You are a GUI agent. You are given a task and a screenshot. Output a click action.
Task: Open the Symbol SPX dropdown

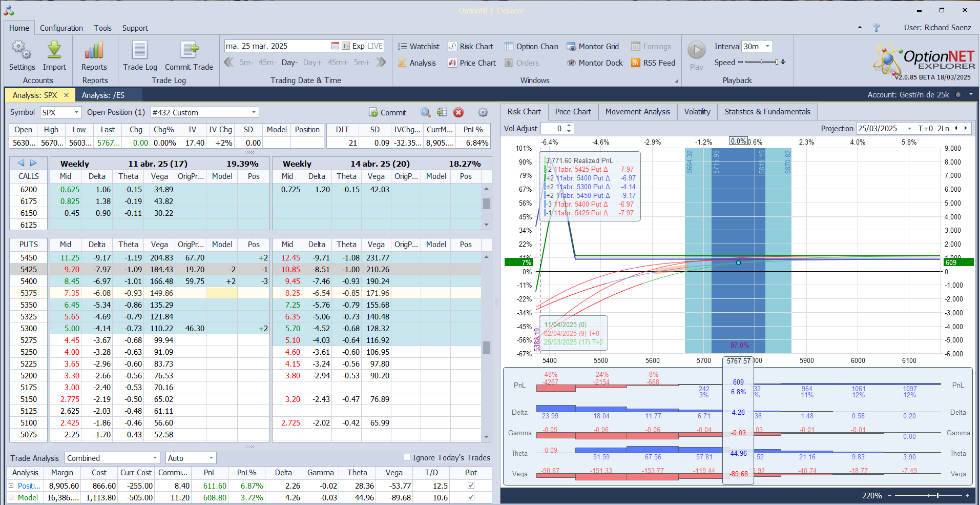click(76, 112)
